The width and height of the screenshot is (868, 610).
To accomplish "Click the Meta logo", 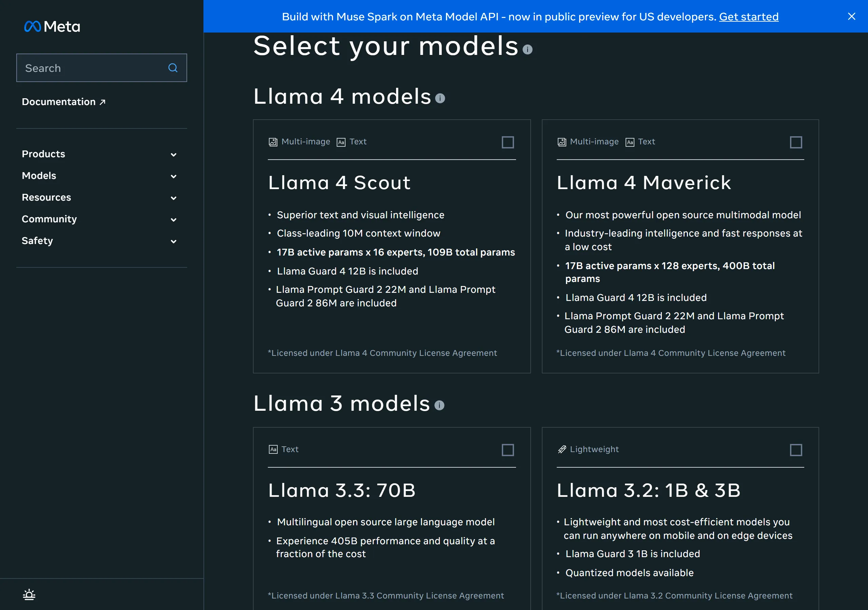I will (52, 26).
